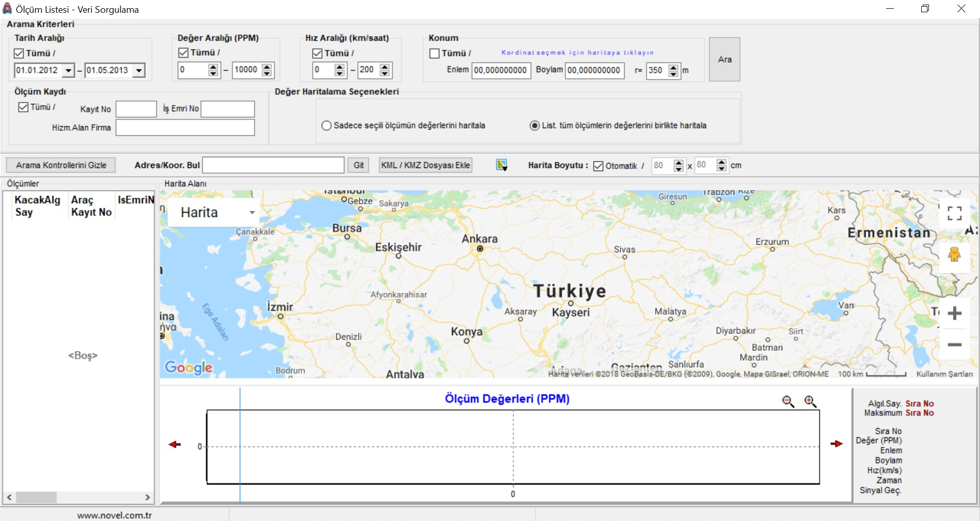980x521 pixels.
Task: Toggle fullscreen view on the map
Action: (x=954, y=213)
